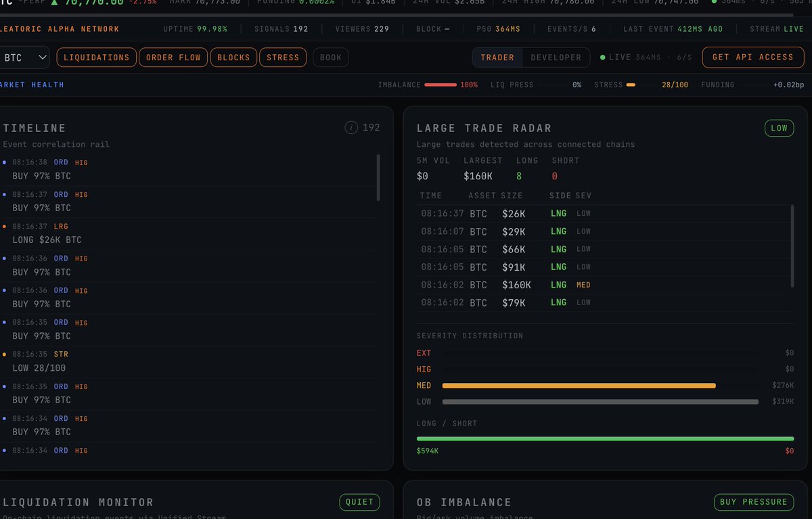
Task: Click the LAST EVENT 412MS AGO entry
Action: [x=673, y=29]
